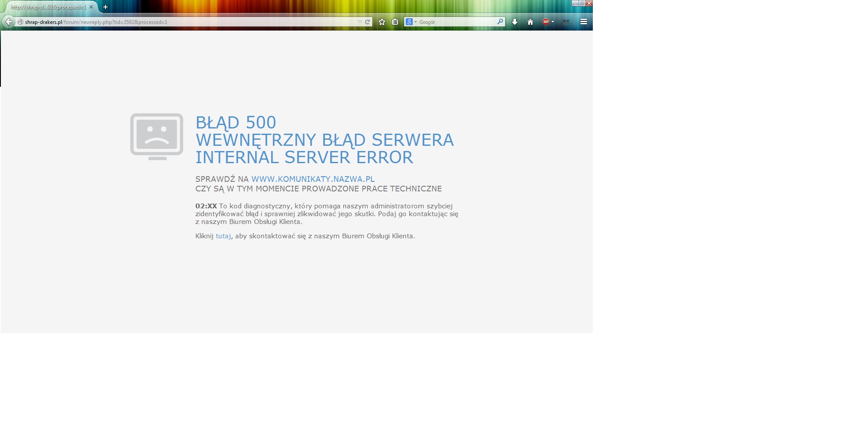The image size is (868, 434).
Task: Go to the home page icon
Action: pyautogui.click(x=530, y=22)
